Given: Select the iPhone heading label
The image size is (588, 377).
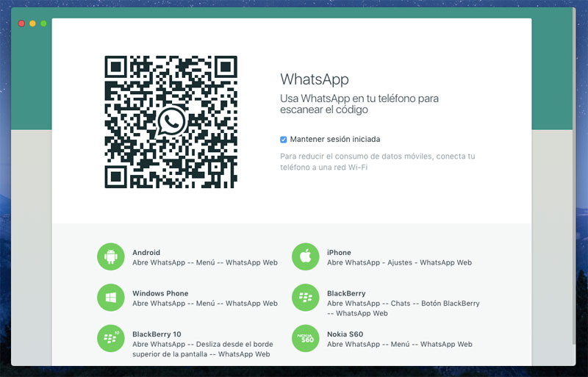Looking at the screenshot, I should pyautogui.click(x=339, y=252).
